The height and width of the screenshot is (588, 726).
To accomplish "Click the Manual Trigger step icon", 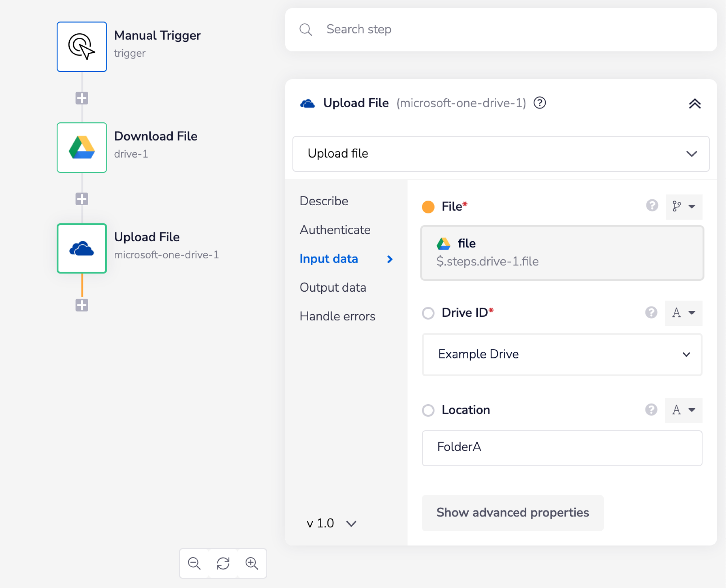I will tap(82, 46).
